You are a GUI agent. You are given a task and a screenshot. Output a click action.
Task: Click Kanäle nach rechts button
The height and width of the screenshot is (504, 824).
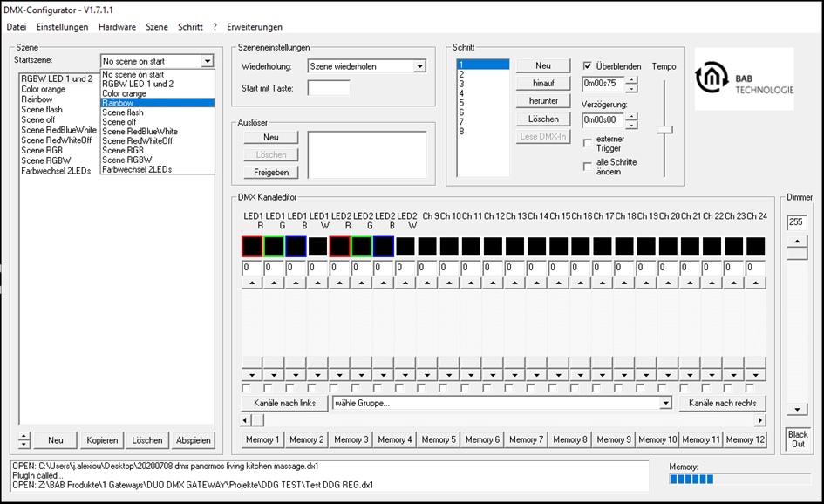(722, 403)
